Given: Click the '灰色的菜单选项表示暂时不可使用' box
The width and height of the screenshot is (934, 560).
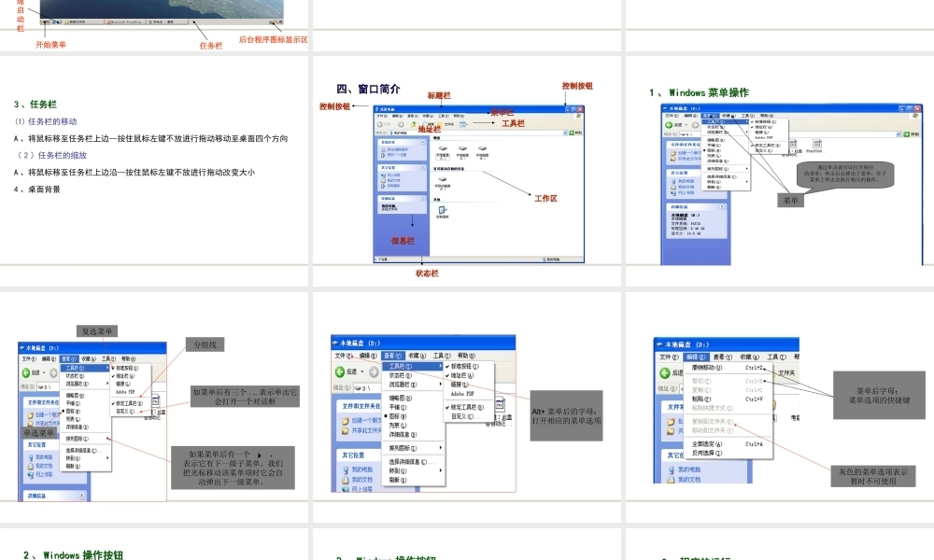Looking at the screenshot, I should pos(873,476).
